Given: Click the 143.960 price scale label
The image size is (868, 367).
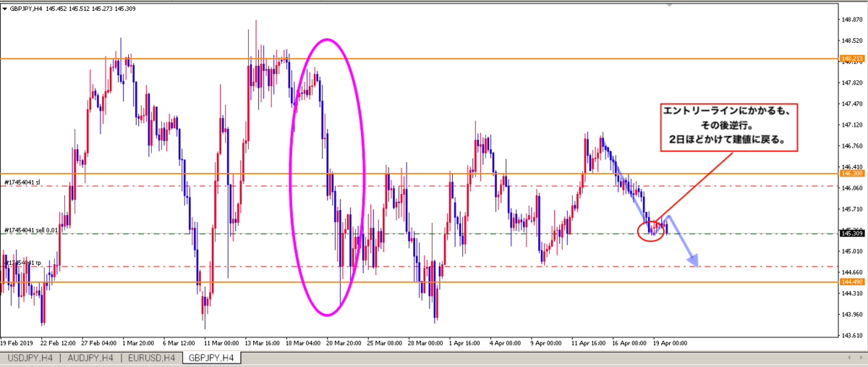Looking at the screenshot, I should [851, 314].
